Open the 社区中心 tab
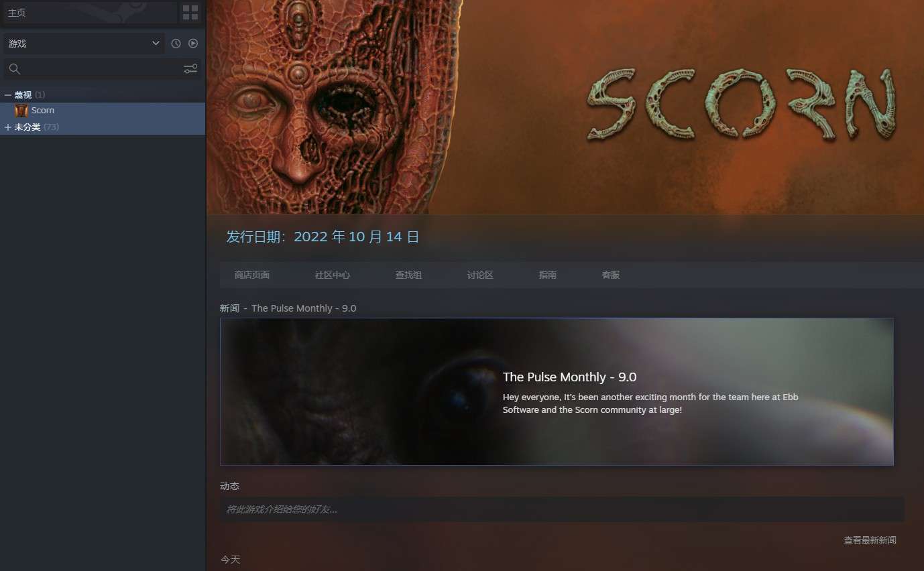This screenshot has height=571, width=924. [333, 275]
